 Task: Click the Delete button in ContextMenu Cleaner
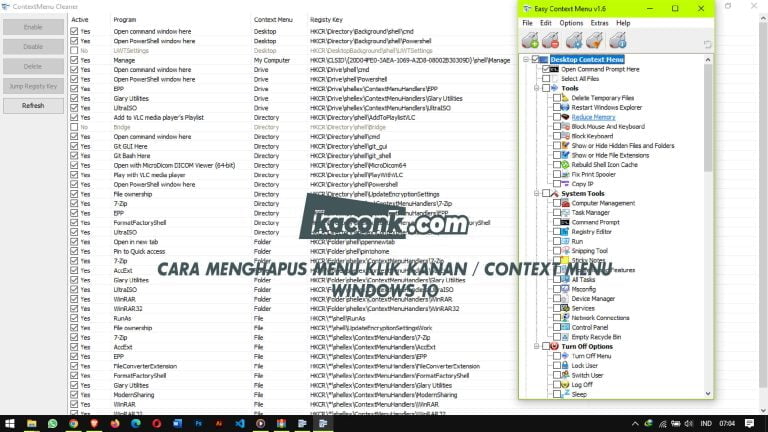[33, 66]
